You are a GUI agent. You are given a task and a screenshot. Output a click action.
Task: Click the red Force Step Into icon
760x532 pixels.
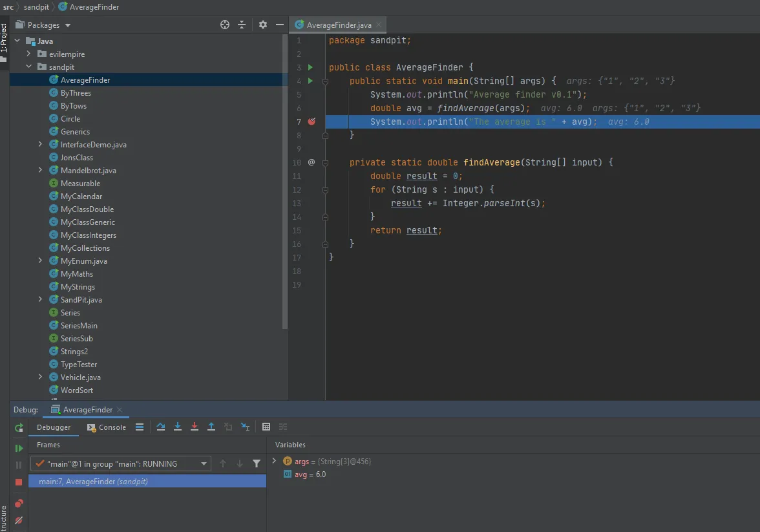coord(195,427)
